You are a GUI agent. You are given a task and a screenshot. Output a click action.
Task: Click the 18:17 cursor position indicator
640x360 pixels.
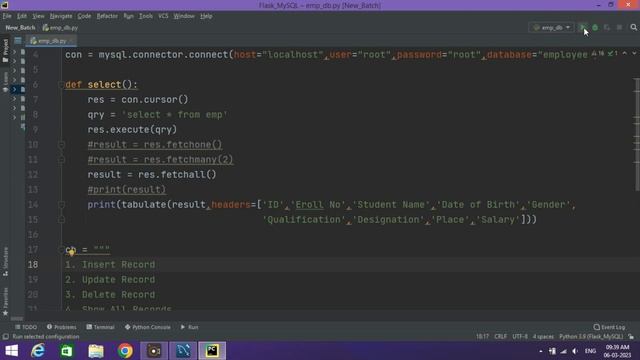pos(482,337)
